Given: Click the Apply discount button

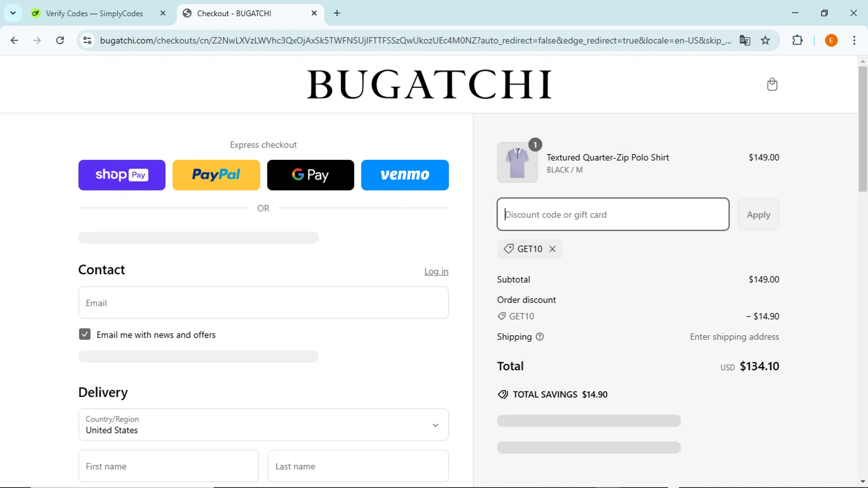Looking at the screenshot, I should (x=759, y=214).
